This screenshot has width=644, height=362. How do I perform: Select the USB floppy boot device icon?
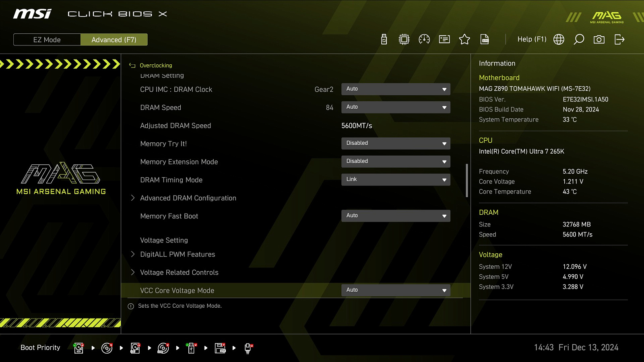coord(220,348)
